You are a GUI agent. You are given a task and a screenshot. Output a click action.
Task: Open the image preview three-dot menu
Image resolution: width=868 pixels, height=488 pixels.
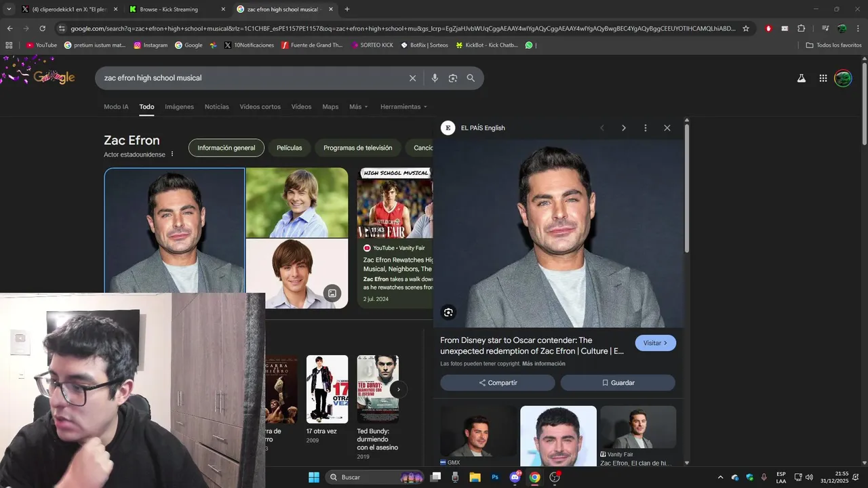[x=646, y=128]
